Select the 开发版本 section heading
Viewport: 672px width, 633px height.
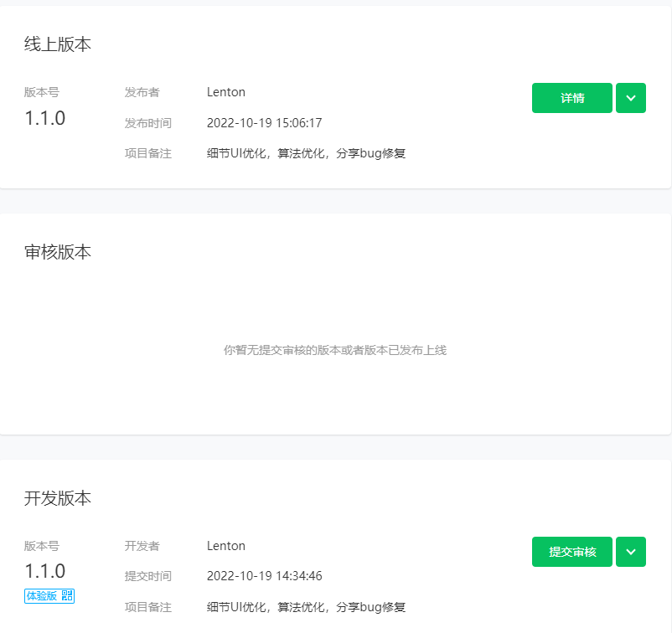click(x=58, y=498)
